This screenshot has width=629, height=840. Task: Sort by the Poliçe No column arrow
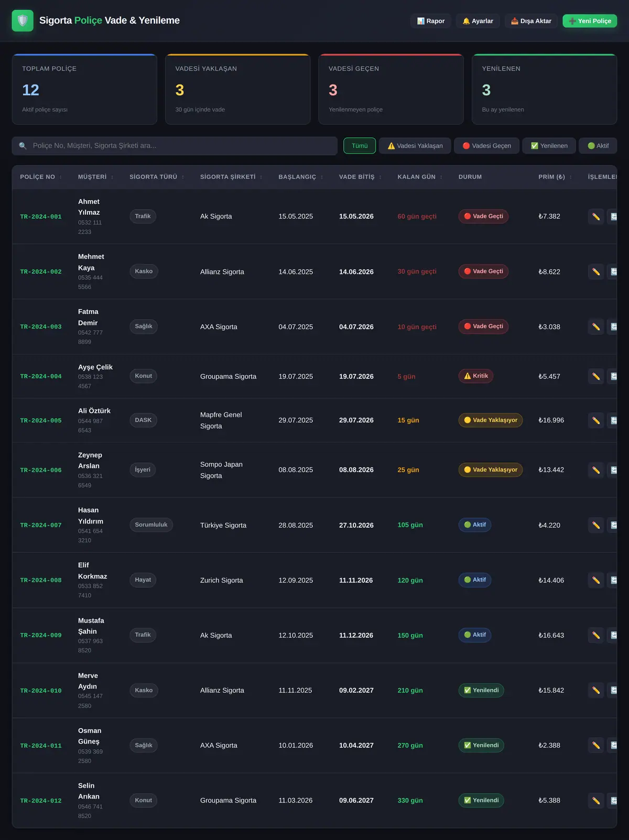coord(61,177)
